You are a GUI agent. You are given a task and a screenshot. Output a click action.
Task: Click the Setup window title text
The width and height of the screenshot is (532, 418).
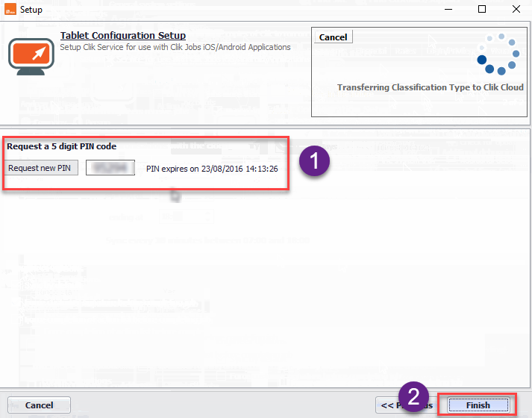[x=31, y=10]
